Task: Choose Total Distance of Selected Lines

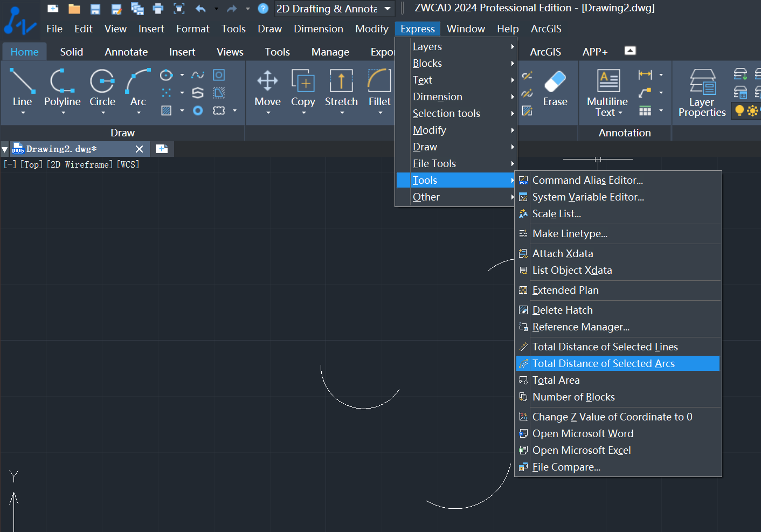Action: (x=618, y=347)
